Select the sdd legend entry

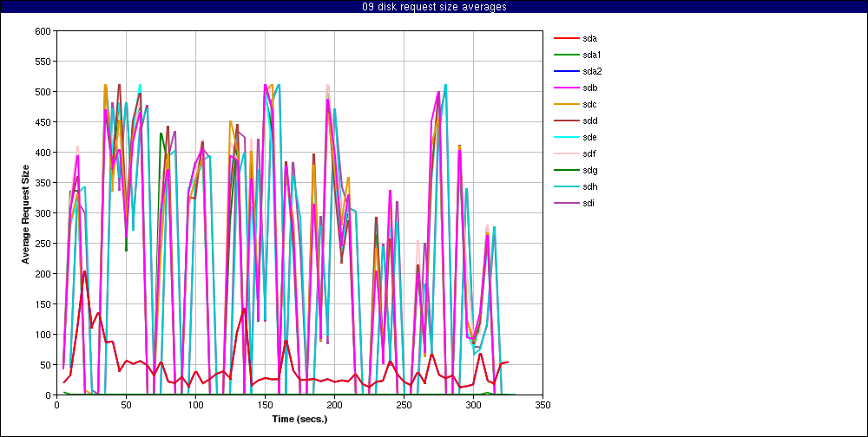point(575,121)
